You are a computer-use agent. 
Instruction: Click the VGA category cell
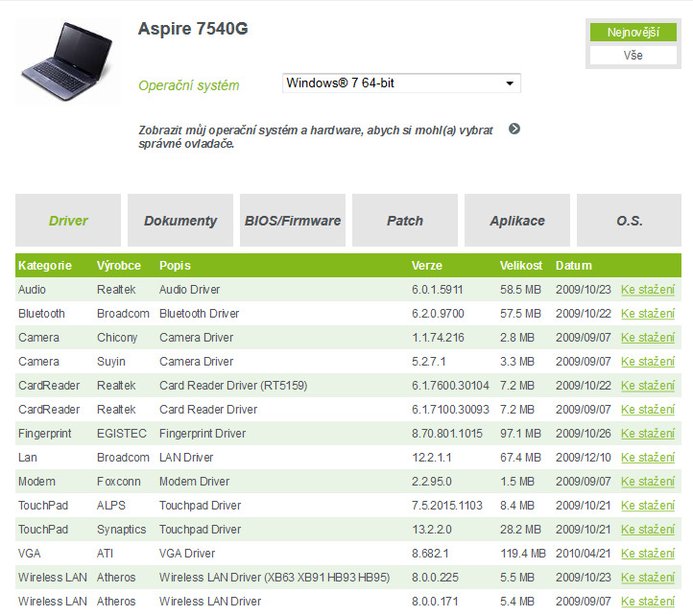click(29, 554)
